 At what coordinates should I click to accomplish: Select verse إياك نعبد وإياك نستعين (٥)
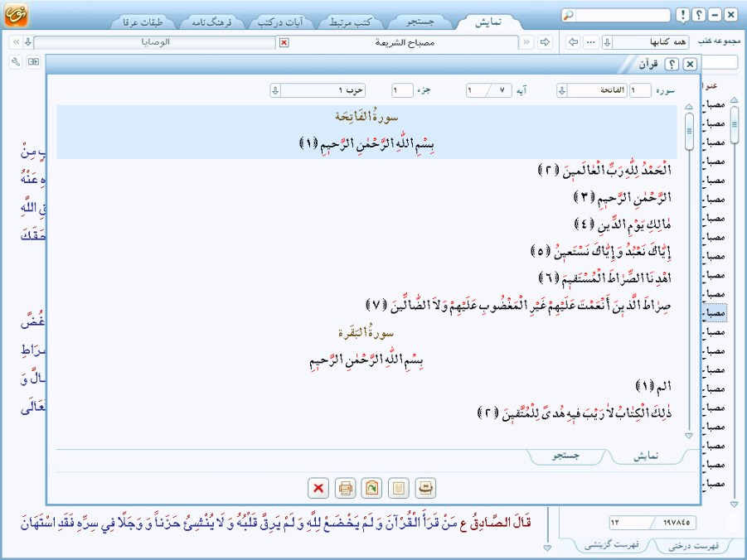(x=601, y=251)
